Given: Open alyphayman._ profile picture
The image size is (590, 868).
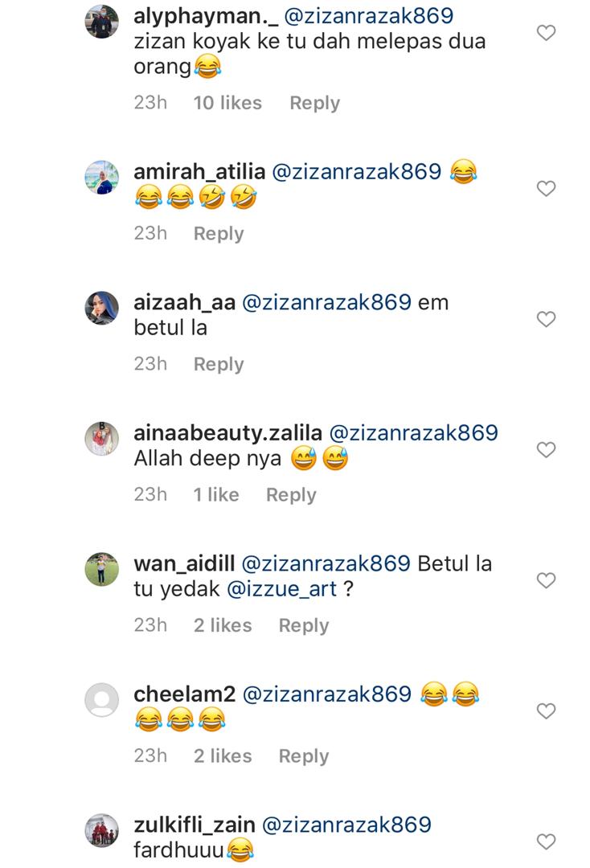Looking at the screenshot, I should 101,21.
